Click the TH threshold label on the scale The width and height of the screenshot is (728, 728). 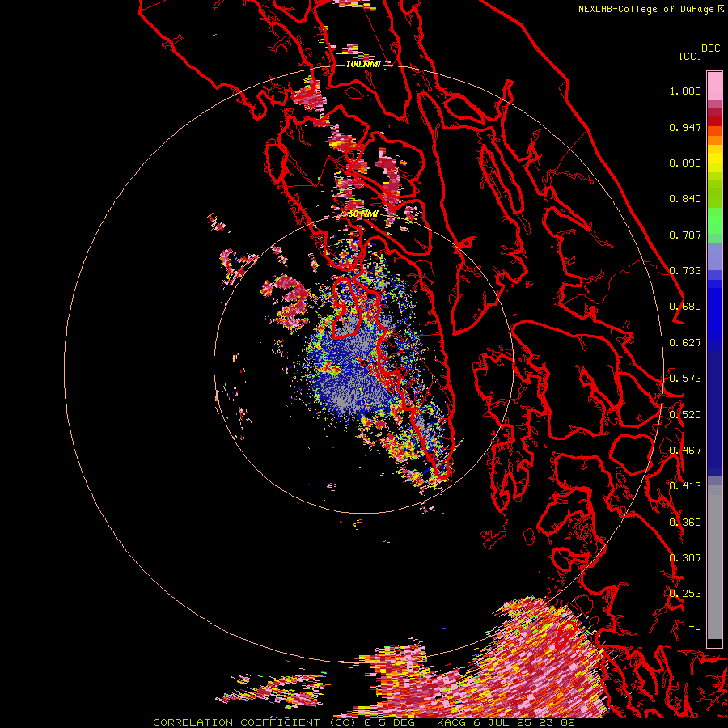click(x=695, y=630)
